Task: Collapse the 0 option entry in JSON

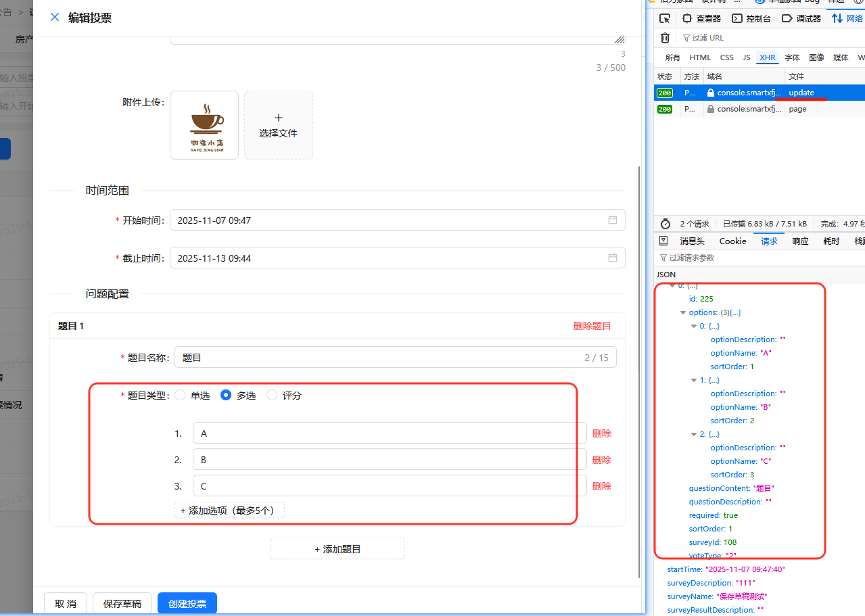Action: point(694,326)
